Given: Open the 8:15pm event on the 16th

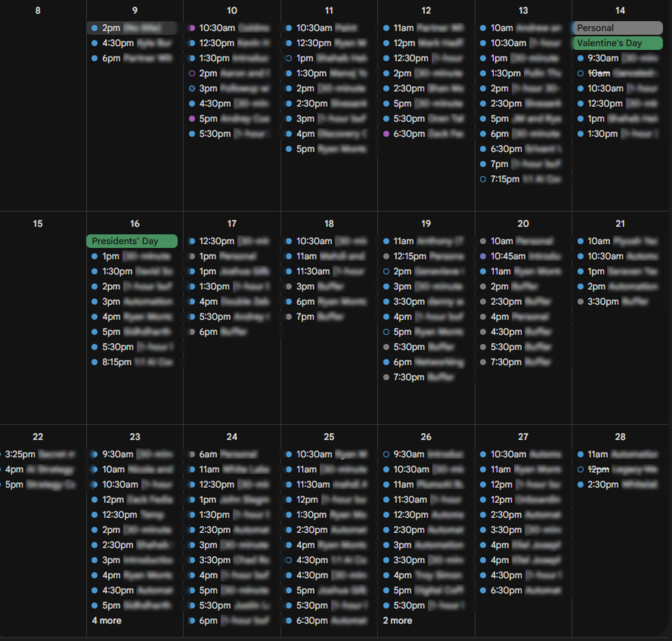Looking at the screenshot, I should tap(132, 362).
